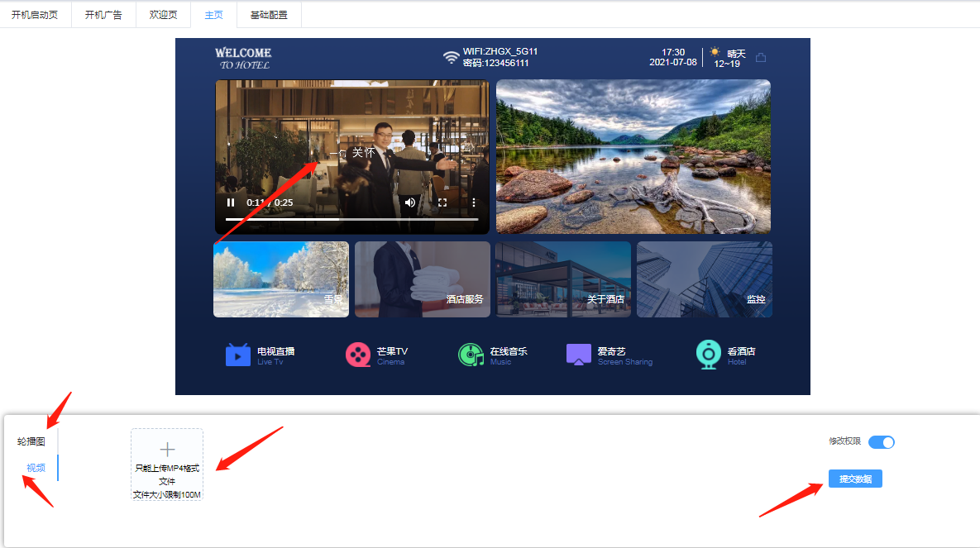Click the video progress bar
This screenshot has height=548, width=980.
351,219
